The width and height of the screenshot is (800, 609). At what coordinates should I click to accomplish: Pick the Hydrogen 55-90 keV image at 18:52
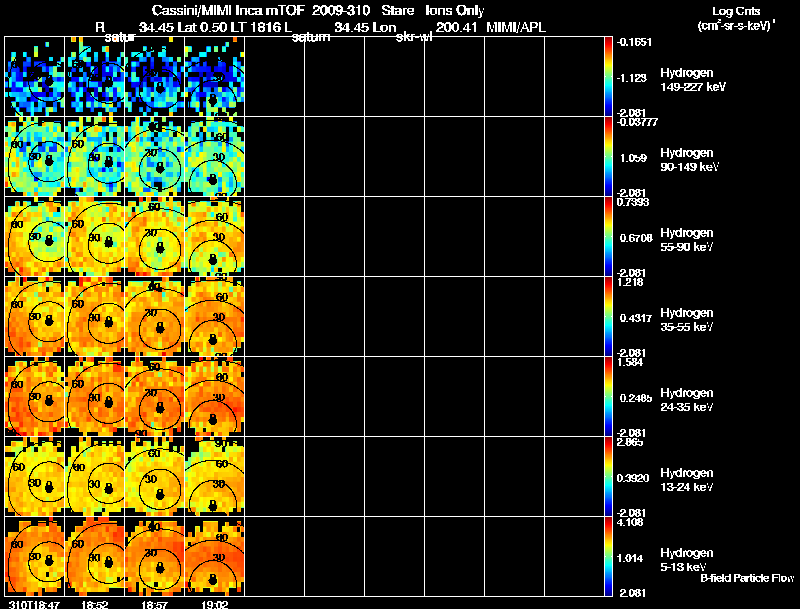(x=95, y=237)
